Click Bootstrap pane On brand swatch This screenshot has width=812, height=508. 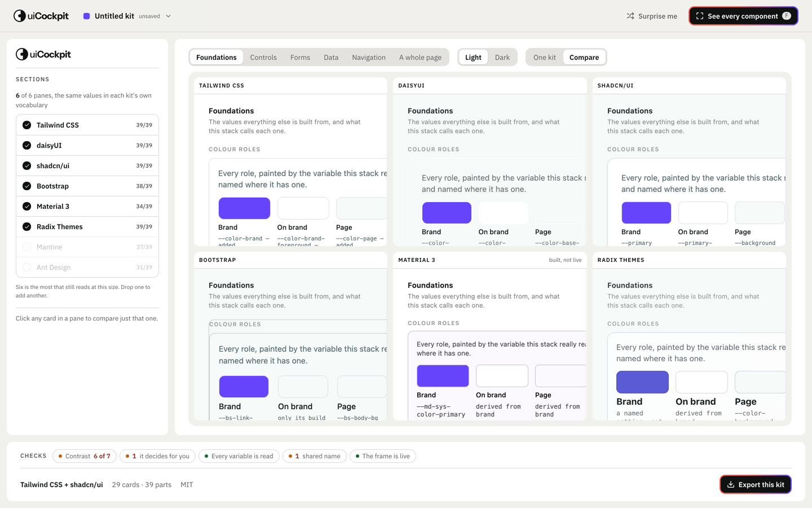tap(303, 387)
